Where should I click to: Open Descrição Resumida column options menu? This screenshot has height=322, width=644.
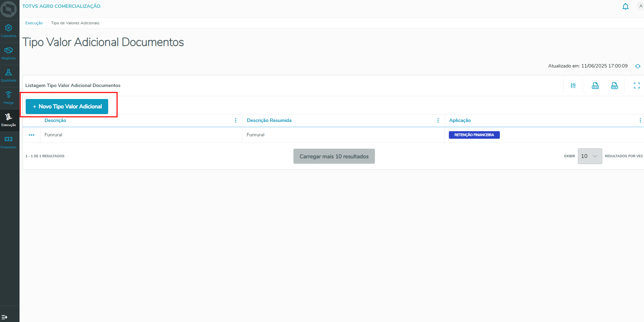pyautogui.click(x=438, y=121)
